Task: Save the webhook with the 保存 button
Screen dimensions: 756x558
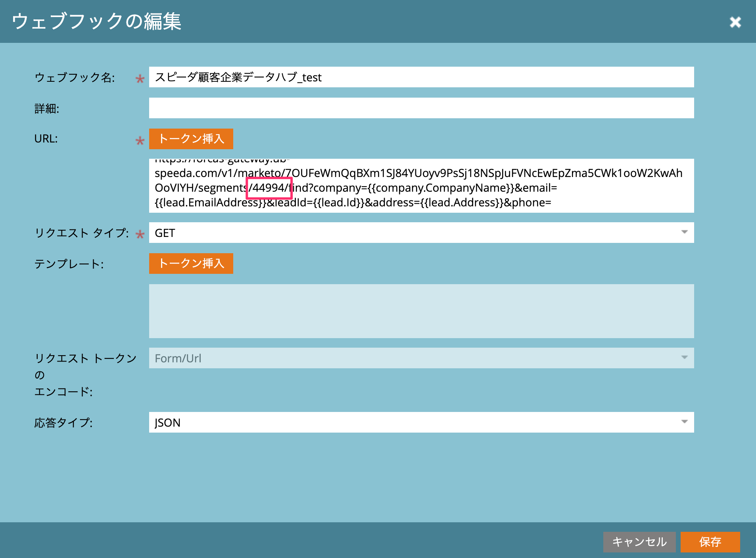Action: [710, 541]
